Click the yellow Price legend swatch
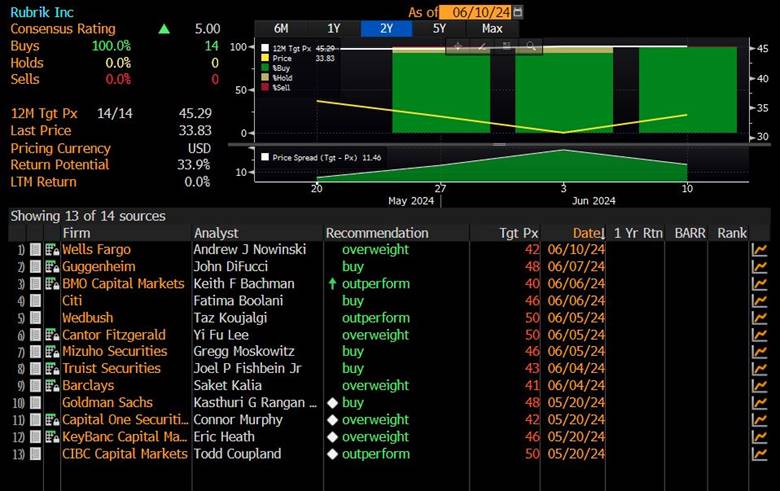Image resolution: width=780 pixels, height=491 pixels. pyautogui.click(x=265, y=58)
